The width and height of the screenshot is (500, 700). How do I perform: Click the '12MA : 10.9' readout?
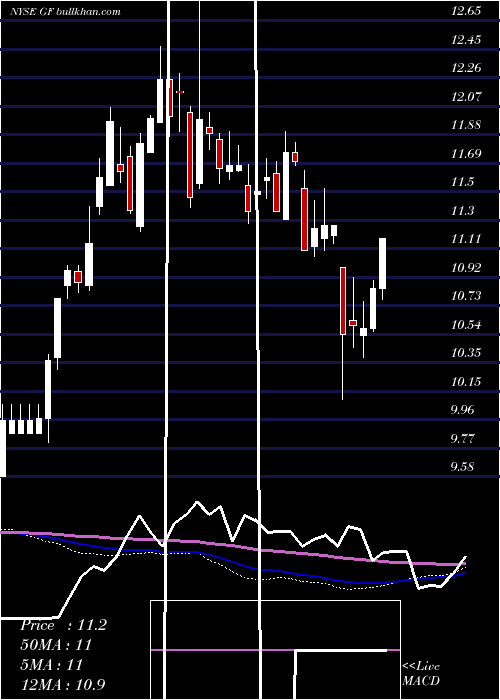point(63,684)
